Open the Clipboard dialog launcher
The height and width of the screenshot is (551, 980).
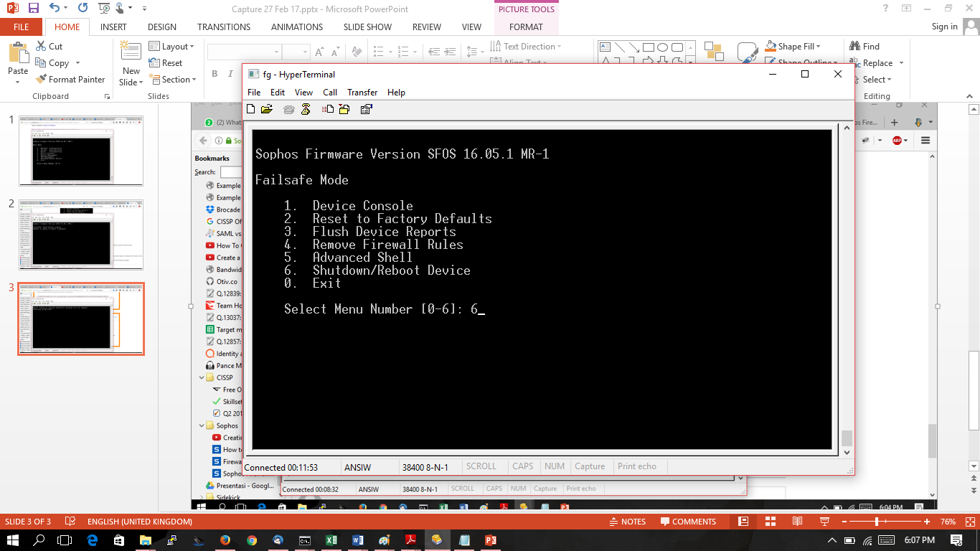(107, 96)
